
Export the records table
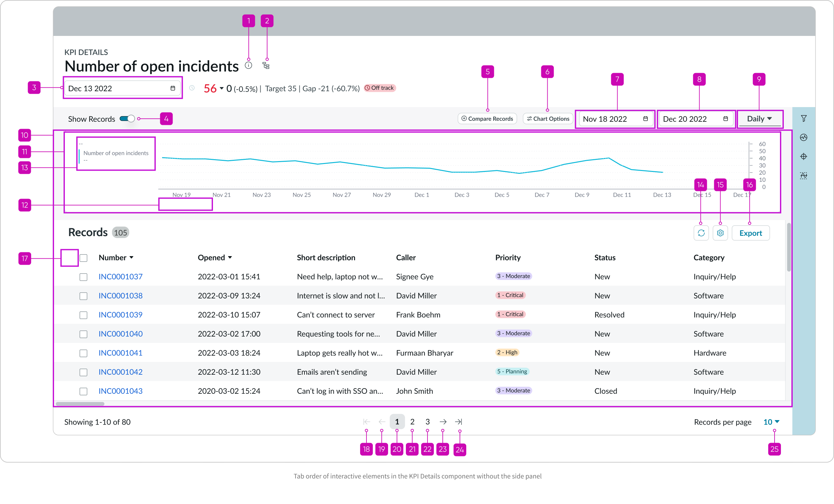[x=751, y=233]
